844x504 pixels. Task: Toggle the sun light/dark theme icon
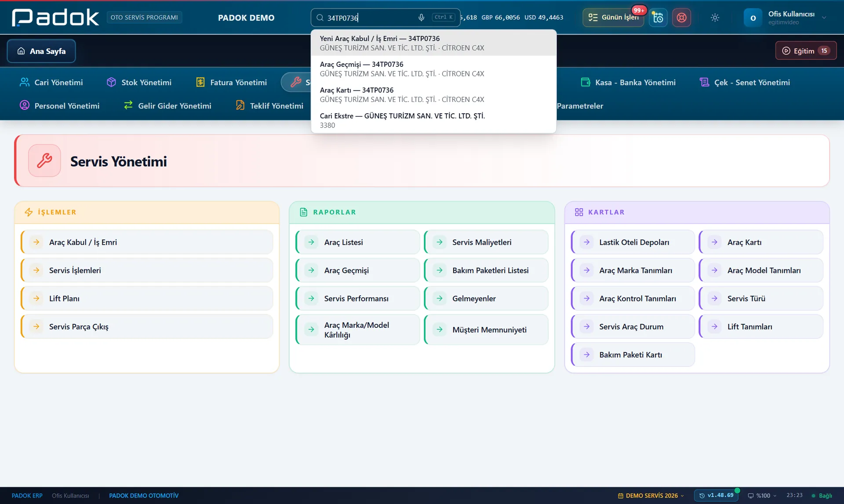click(x=715, y=18)
